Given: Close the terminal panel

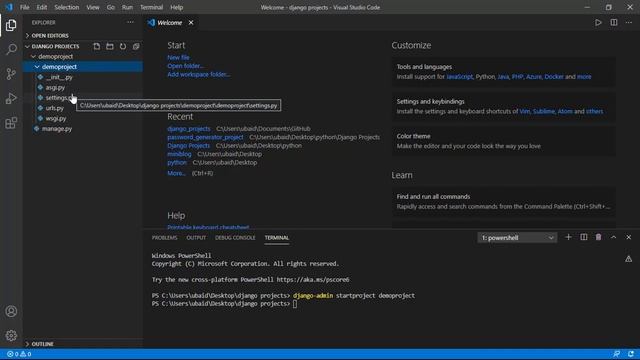Looking at the screenshot, I should [x=629, y=237].
